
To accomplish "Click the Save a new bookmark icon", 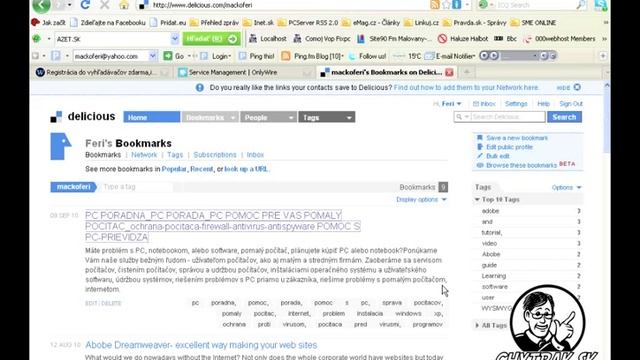I will [x=480, y=138].
